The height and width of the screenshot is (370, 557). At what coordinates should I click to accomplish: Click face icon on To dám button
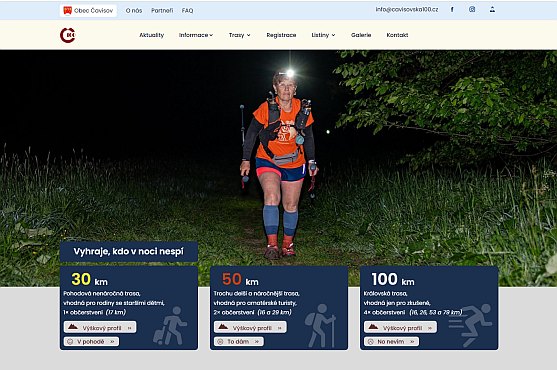coord(220,342)
